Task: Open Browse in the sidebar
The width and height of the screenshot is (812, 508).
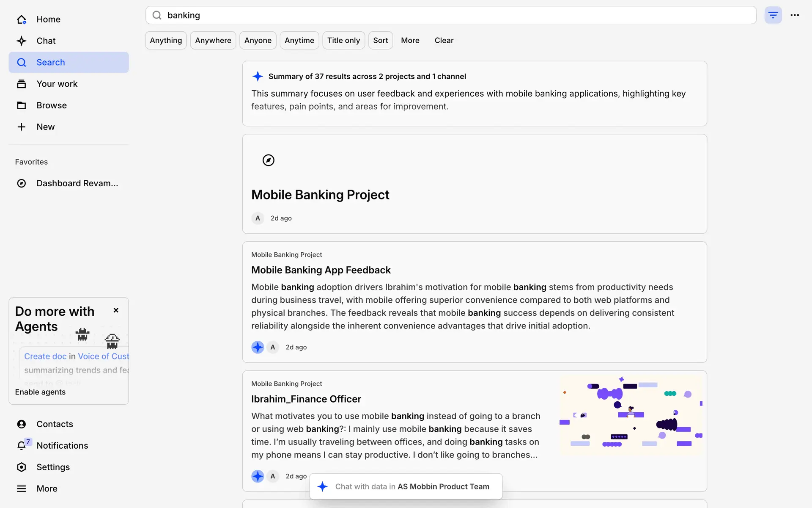Action: pos(51,105)
